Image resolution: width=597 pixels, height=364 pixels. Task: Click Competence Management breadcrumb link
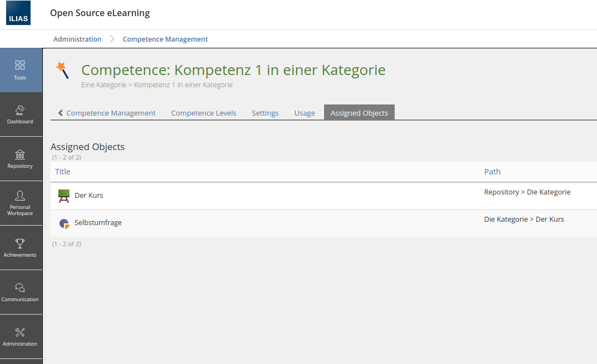(x=165, y=39)
